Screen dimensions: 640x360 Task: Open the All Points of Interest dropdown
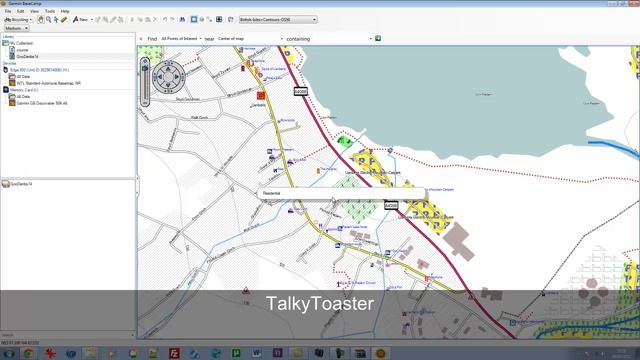[x=181, y=39]
